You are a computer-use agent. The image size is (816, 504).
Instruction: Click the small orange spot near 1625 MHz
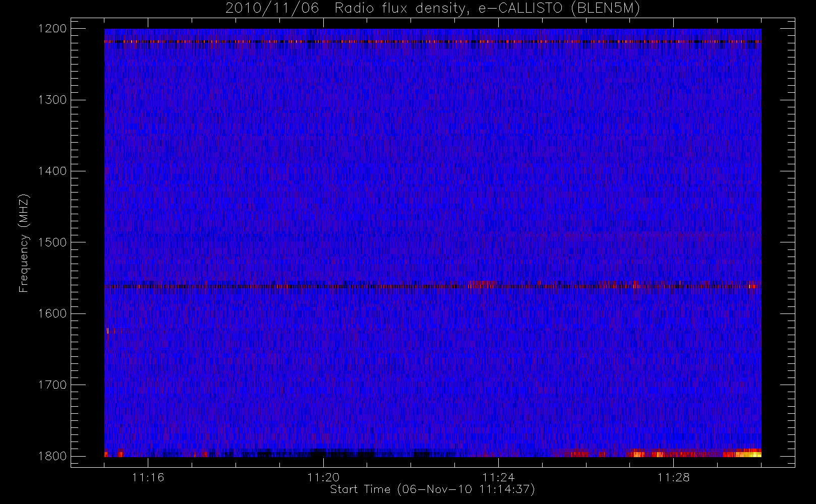pos(108,331)
